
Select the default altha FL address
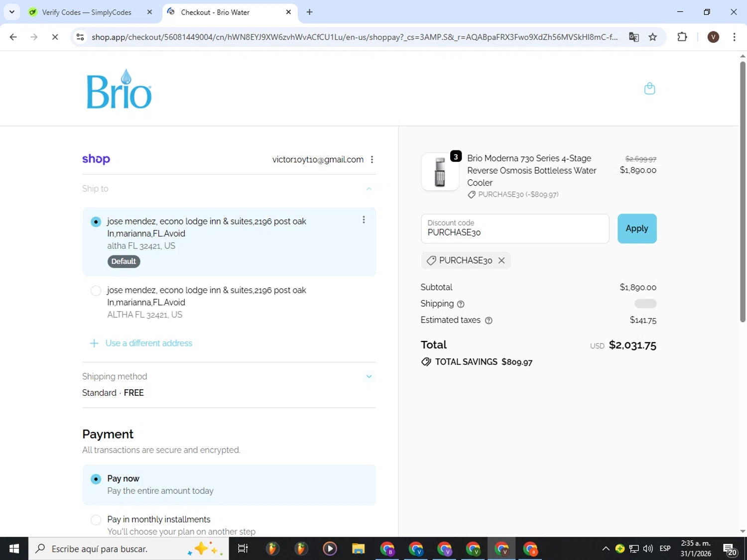tap(96, 222)
